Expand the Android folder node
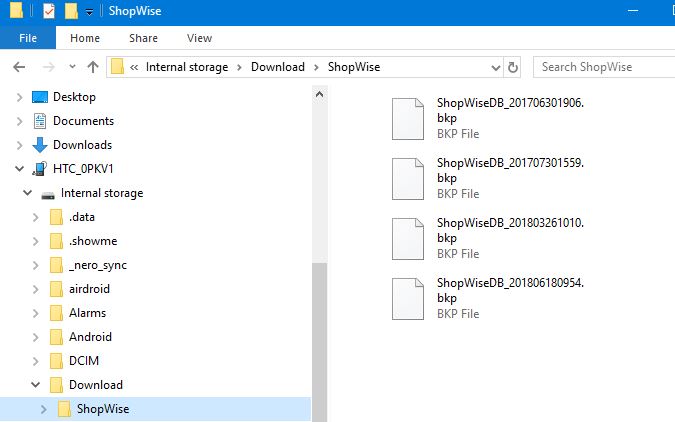 36,338
